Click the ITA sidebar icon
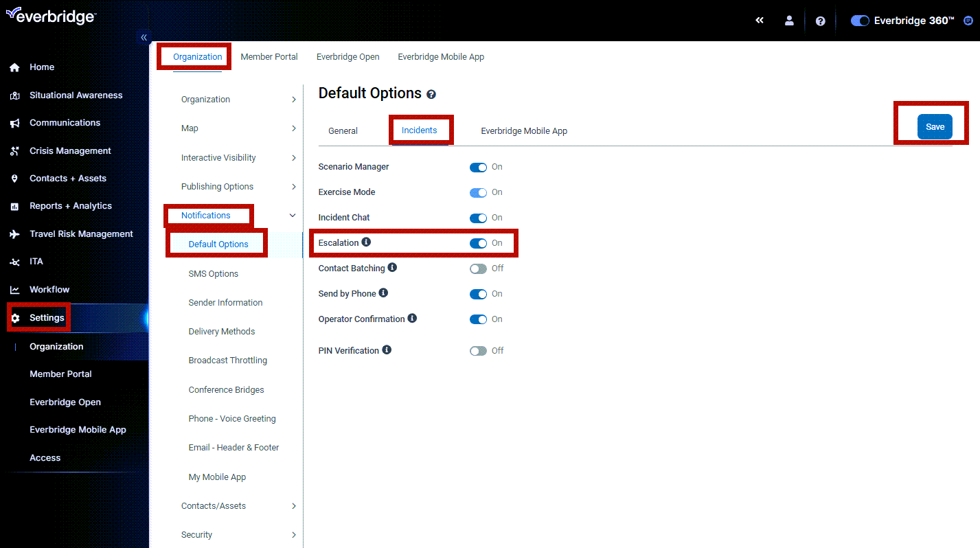The height and width of the screenshot is (548, 980). [14, 262]
